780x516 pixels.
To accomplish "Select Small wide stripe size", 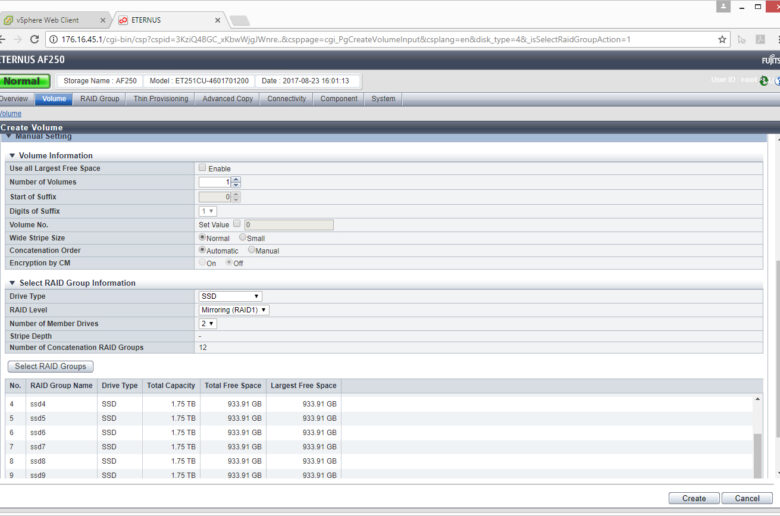I will coord(242,237).
